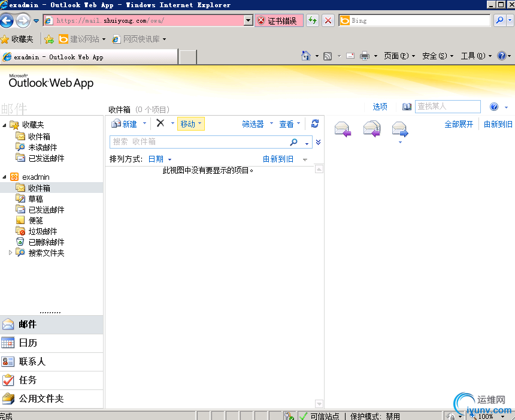
Task: Open the Suggested Sites (建议网站) favorites item
Action: (x=82, y=39)
